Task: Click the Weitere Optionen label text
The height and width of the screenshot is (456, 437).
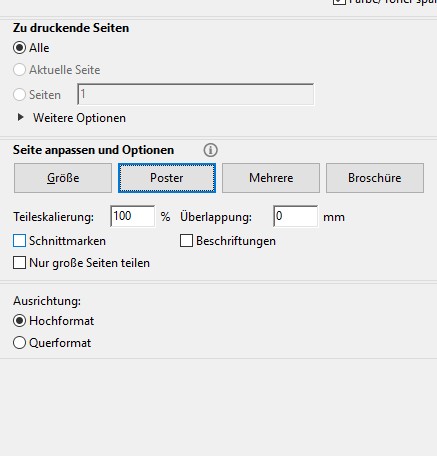Action: pyautogui.click(x=79, y=118)
